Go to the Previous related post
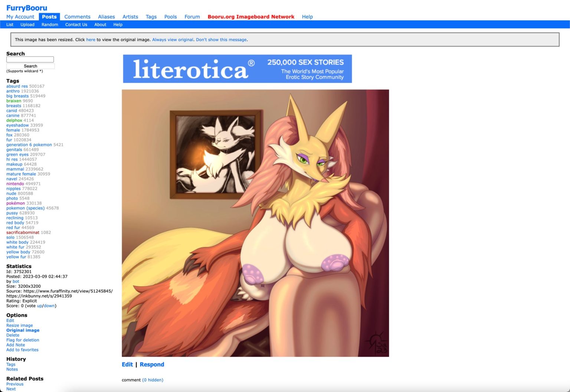570x392 pixels. click(15, 384)
